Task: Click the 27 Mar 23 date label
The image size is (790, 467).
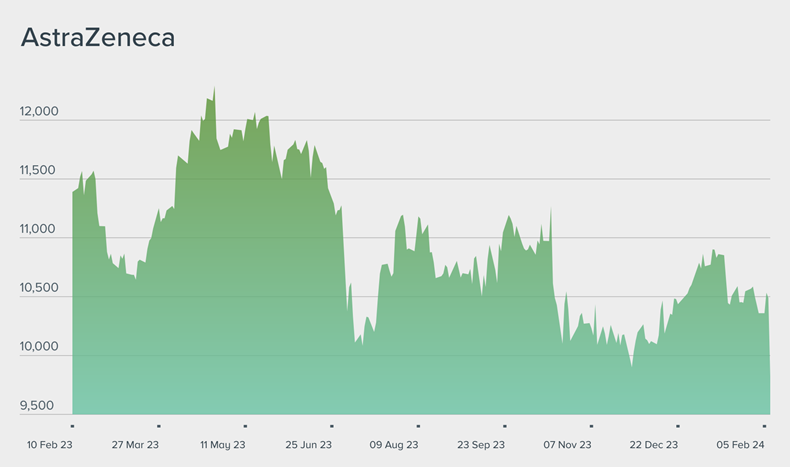Action: 136,445
